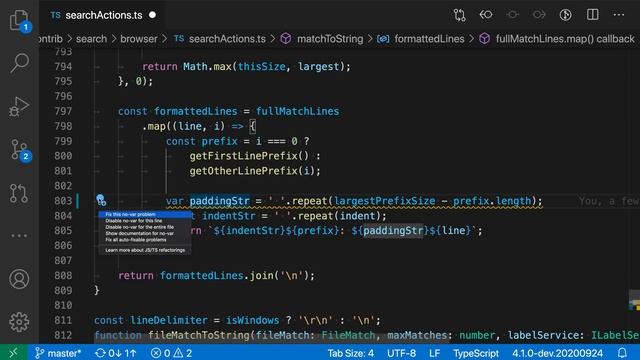
Task: Open the notifications bell in status bar
Action: [622, 353]
